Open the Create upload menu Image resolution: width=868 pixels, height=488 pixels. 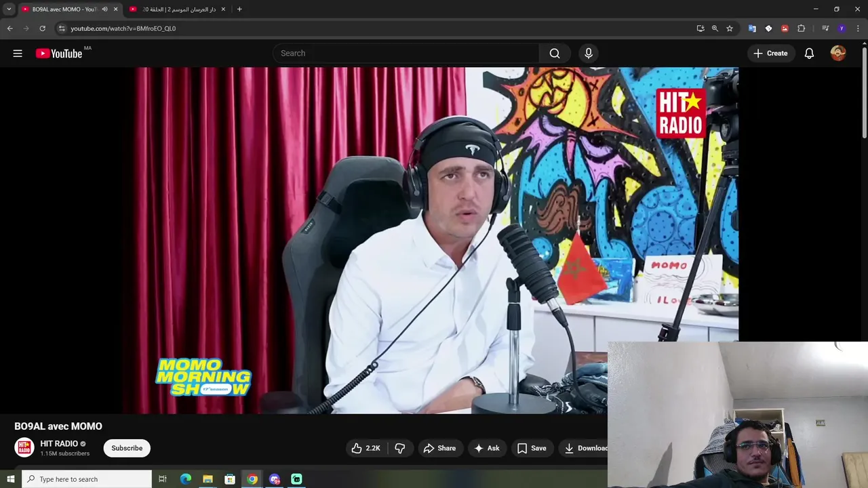(x=770, y=54)
